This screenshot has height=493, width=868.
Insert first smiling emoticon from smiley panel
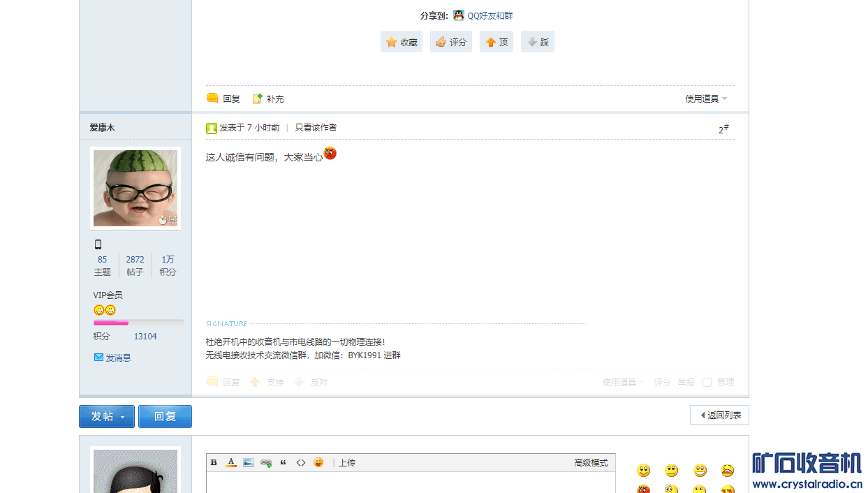tap(644, 471)
